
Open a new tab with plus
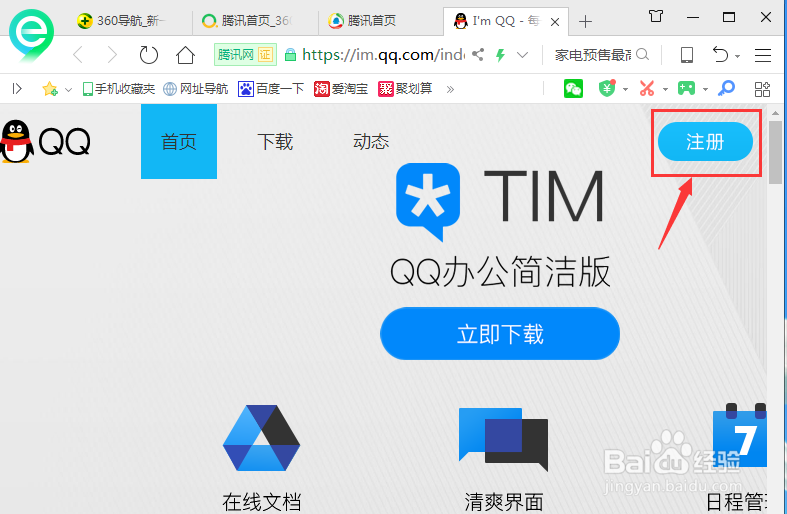pyautogui.click(x=585, y=22)
